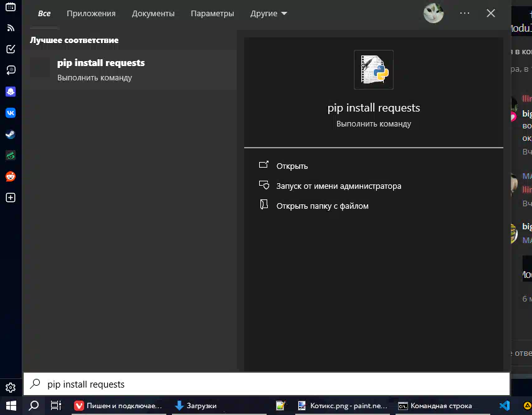Open Task View on the taskbar
The height and width of the screenshot is (415, 532).
(x=55, y=406)
